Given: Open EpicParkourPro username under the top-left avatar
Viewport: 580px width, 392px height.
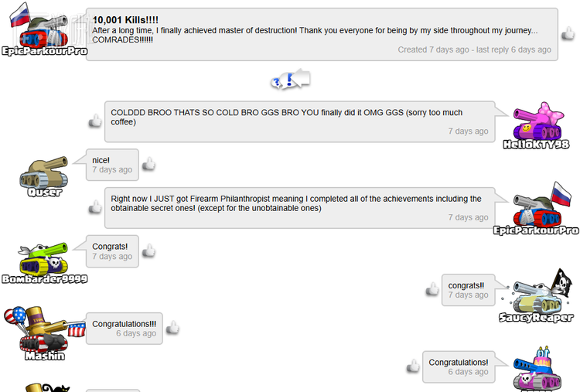Looking at the screenshot, I should coord(44,51).
